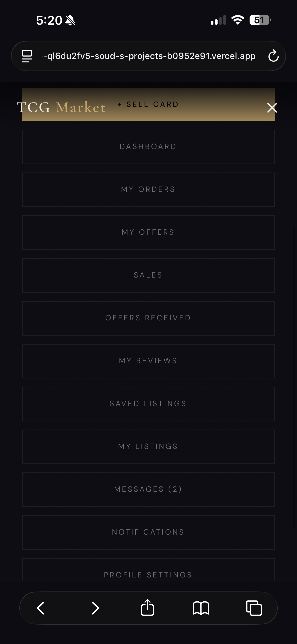This screenshot has width=297, height=644.
Task: Reload the page with refresh icon
Action: 273,56
